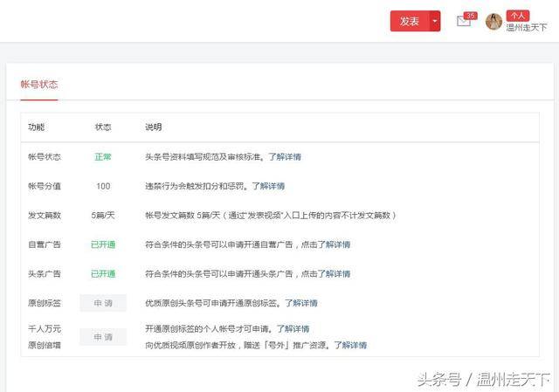Select the 帐号状态 tab
Screen dimensions: 559x392
click(39, 85)
